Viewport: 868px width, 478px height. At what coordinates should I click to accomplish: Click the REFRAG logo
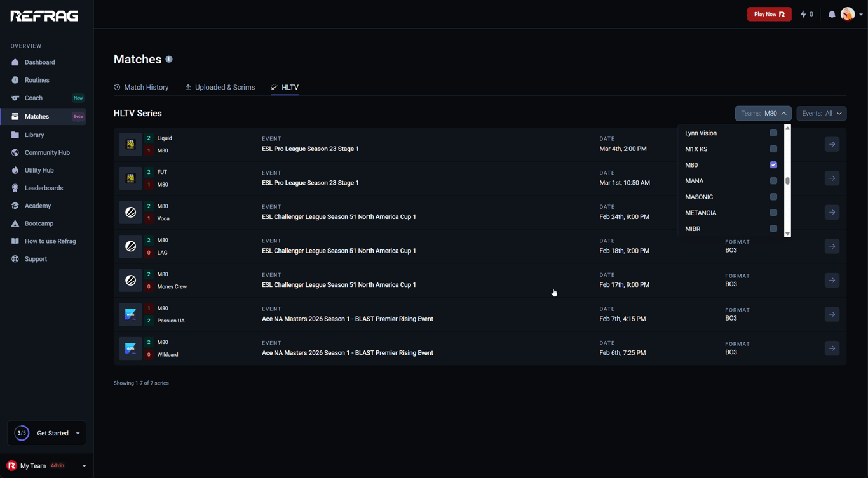pos(44,16)
